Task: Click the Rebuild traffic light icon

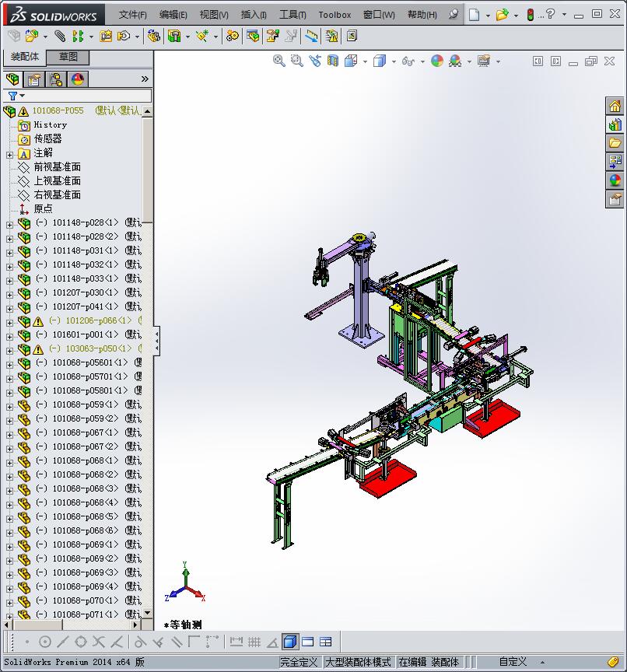Action: point(530,15)
